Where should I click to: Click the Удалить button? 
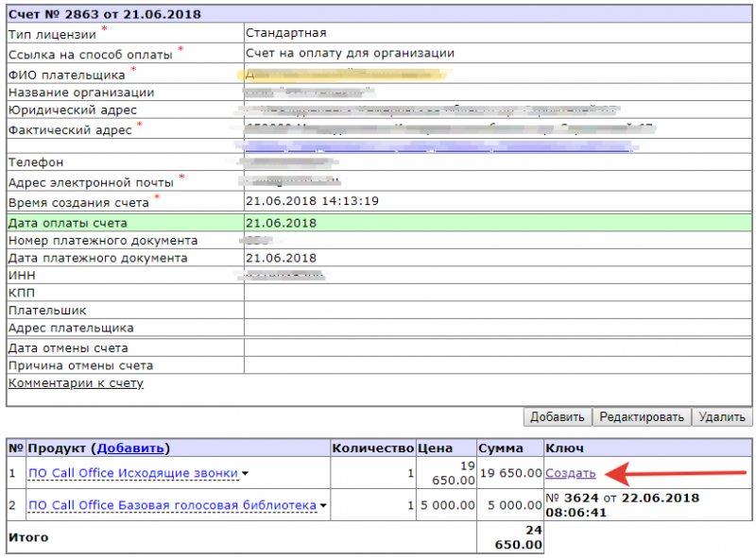coord(722,416)
